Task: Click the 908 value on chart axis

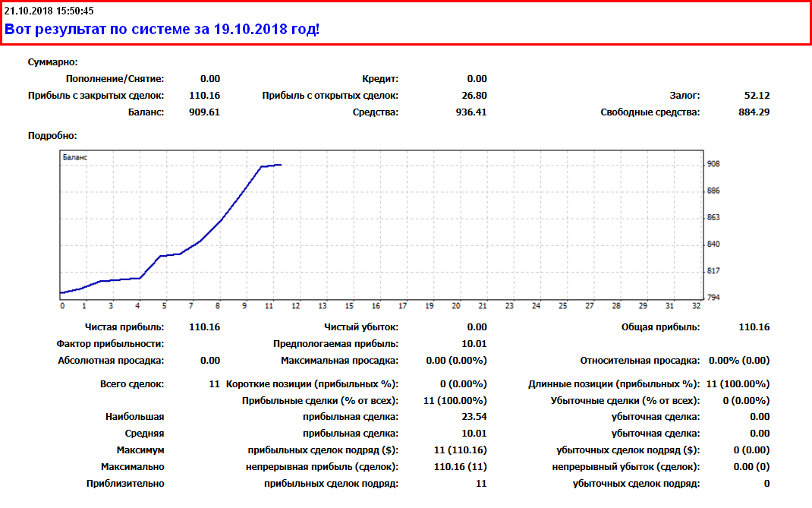Action: 713,164
